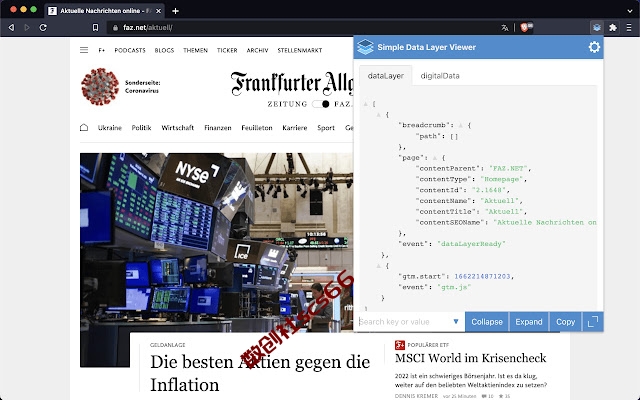The image size is (640, 400).
Task: Collapse the first object triangle
Action: [378, 115]
